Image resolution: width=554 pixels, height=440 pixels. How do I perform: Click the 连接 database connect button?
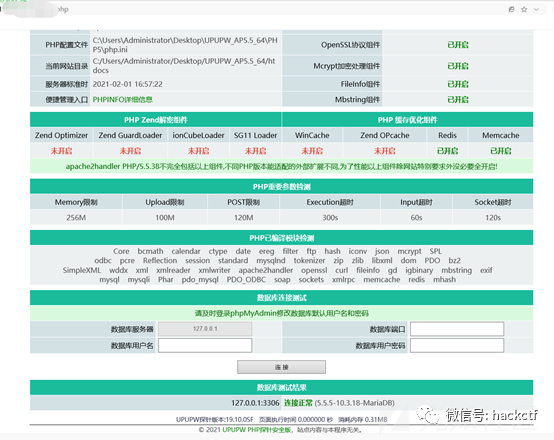pyautogui.click(x=281, y=367)
